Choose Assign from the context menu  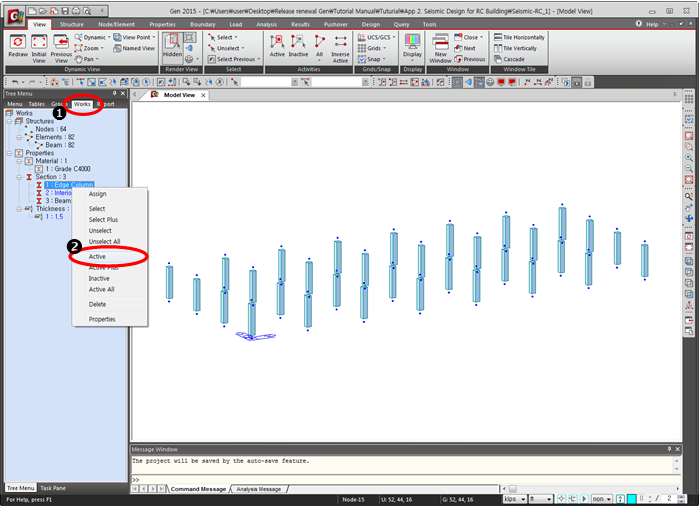click(x=97, y=194)
